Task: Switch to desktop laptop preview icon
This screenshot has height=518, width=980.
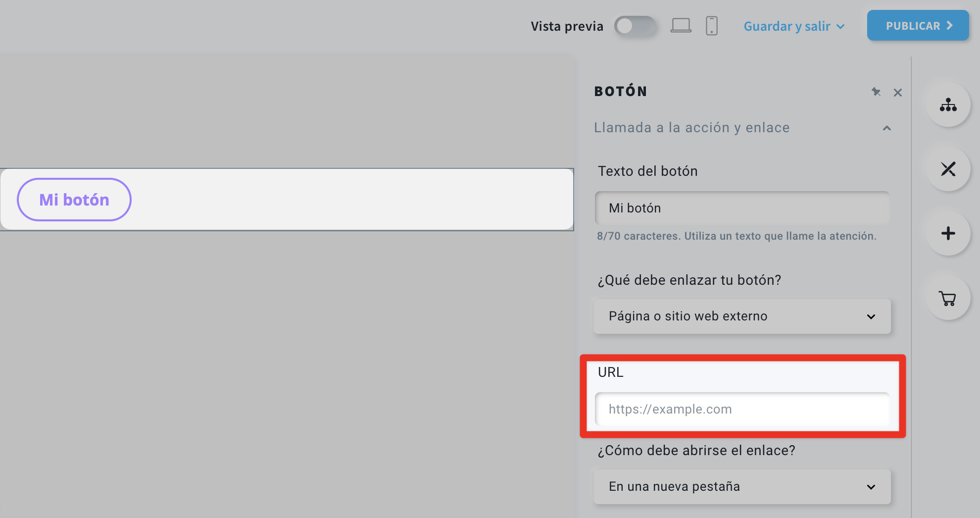Action: (681, 26)
